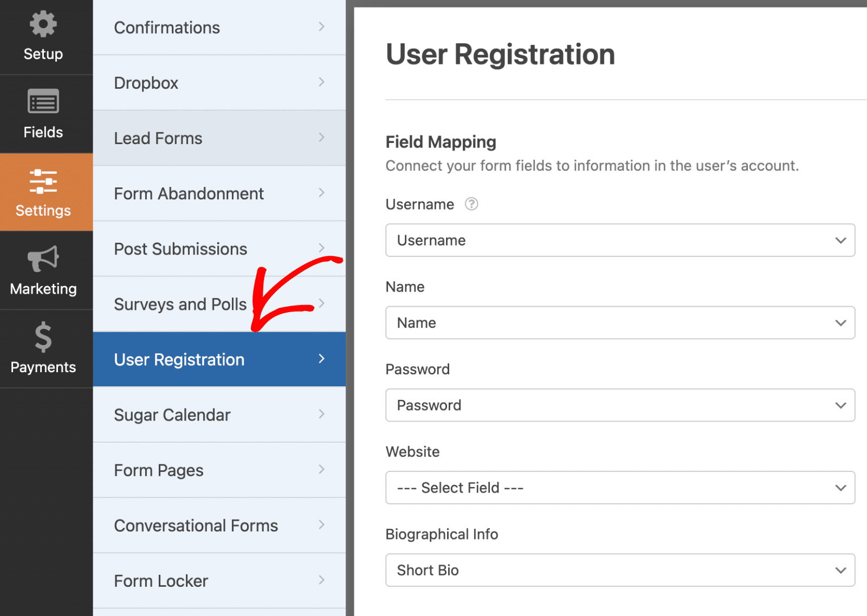Viewport: 867px width, 616px height.
Task: Click the Setup label in sidebar
Action: coord(43,54)
